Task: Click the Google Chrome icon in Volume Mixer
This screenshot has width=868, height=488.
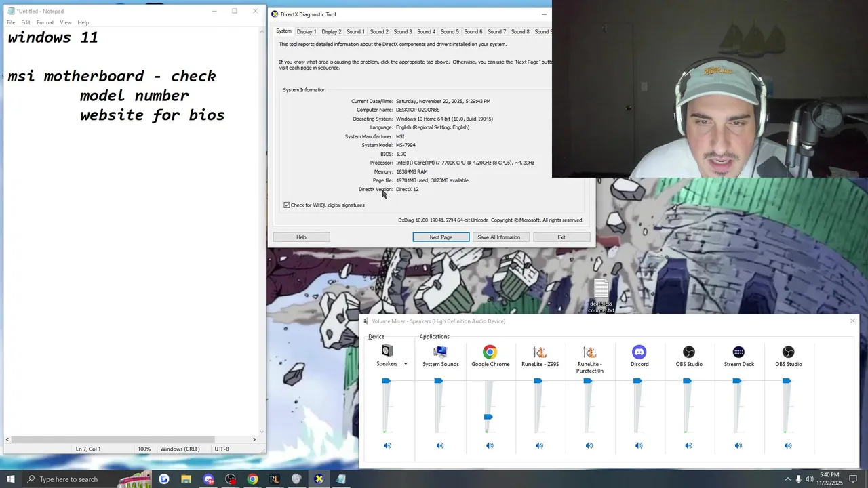Action: point(490,352)
